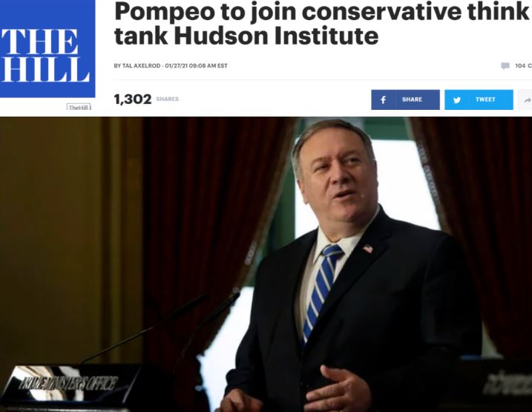Click the small TheHill image placeholder
The height and width of the screenshot is (412, 532).
79,107
